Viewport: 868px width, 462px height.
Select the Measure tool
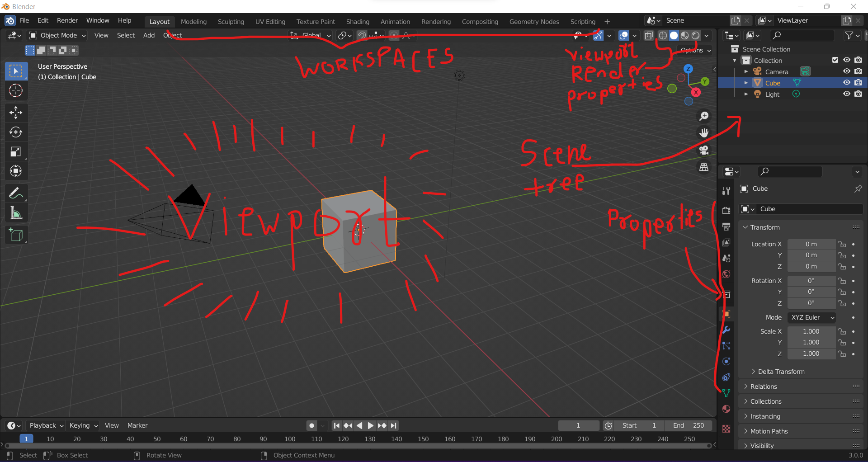[16, 213]
